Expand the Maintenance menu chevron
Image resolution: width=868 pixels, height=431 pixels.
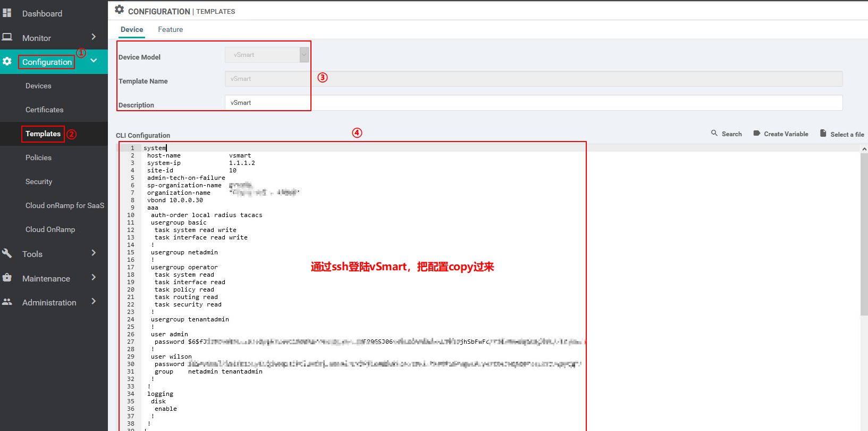[94, 277]
